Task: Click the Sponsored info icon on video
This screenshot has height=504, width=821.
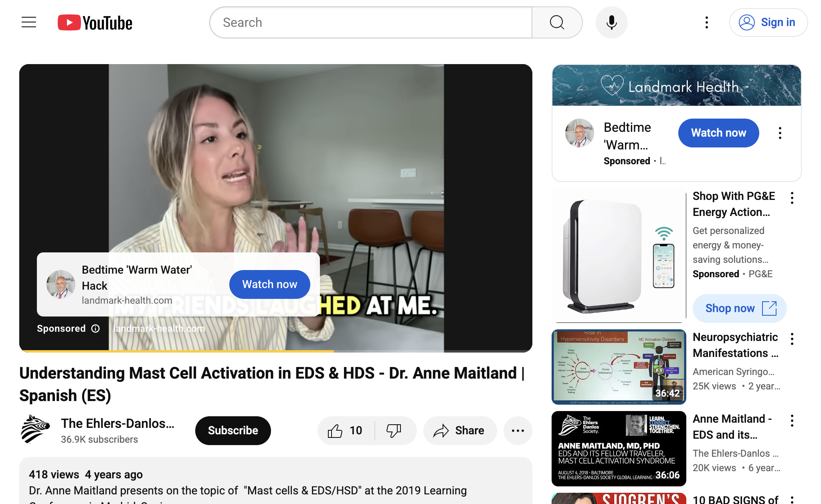Action: (95, 329)
